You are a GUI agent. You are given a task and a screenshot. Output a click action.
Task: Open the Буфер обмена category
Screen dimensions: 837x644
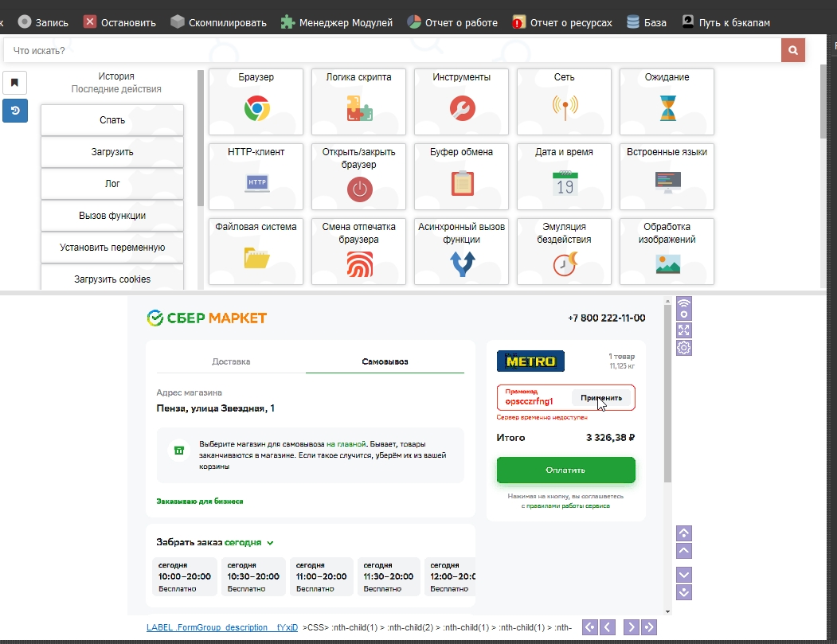click(x=461, y=176)
